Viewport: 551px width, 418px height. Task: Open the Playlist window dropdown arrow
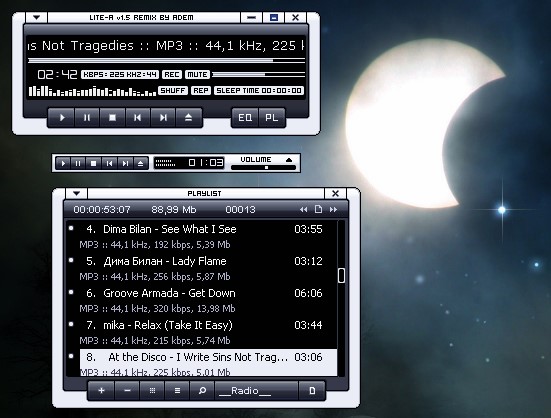(x=77, y=193)
